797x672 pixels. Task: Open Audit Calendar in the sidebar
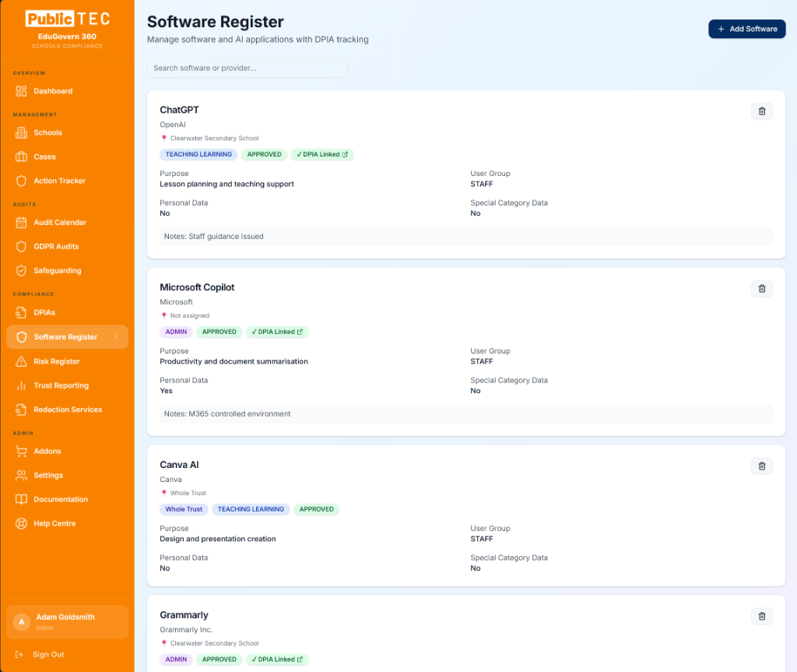tap(67, 222)
